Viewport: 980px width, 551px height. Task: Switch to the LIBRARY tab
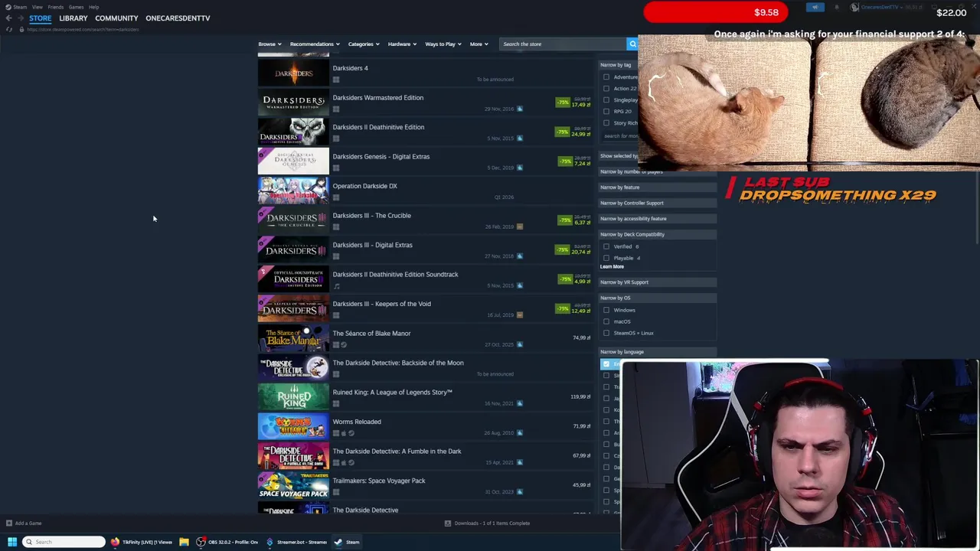click(73, 18)
